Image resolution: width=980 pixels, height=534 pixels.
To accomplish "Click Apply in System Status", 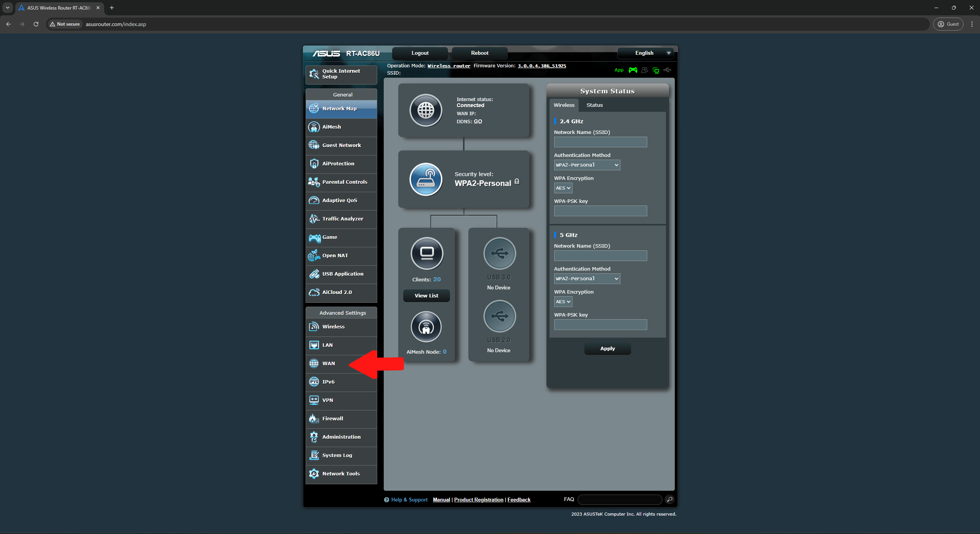I will coord(607,349).
